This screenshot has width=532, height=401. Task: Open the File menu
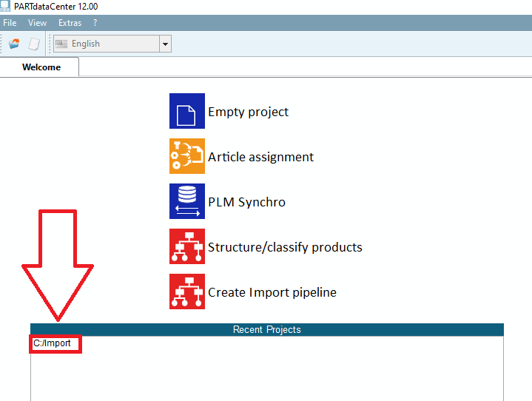[10, 23]
